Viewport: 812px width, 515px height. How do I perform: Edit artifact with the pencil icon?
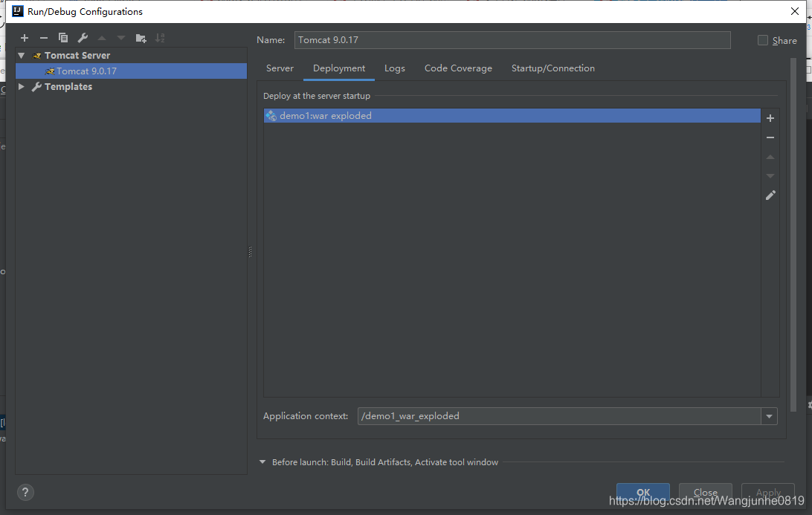(770, 195)
